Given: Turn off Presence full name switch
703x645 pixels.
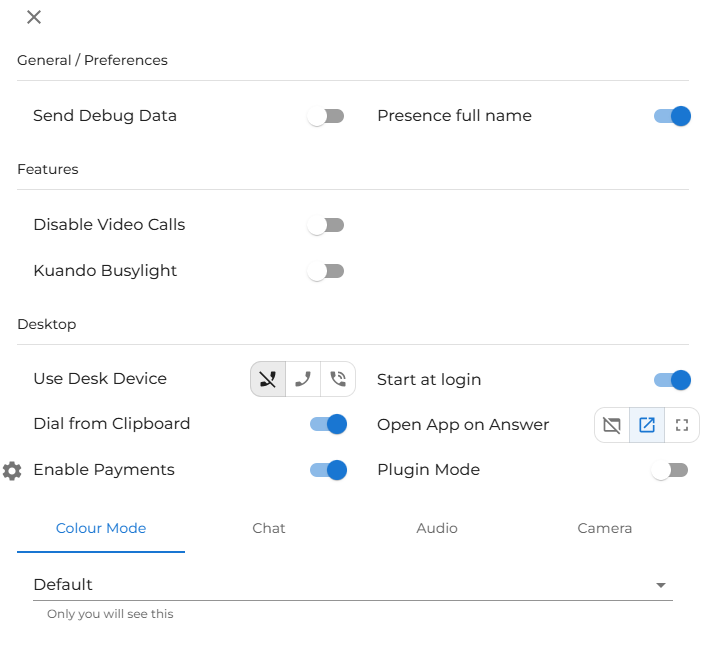Looking at the screenshot, I should tap(672, 117).
